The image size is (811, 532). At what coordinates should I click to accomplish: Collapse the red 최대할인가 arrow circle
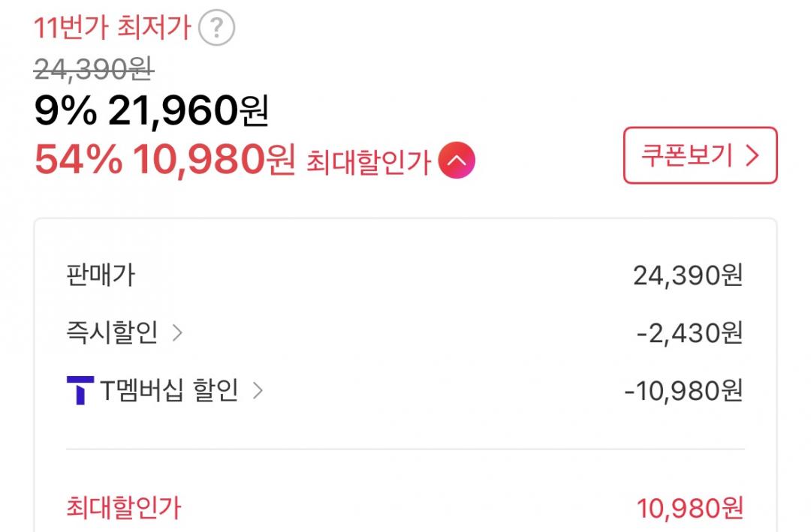point(457,161)
